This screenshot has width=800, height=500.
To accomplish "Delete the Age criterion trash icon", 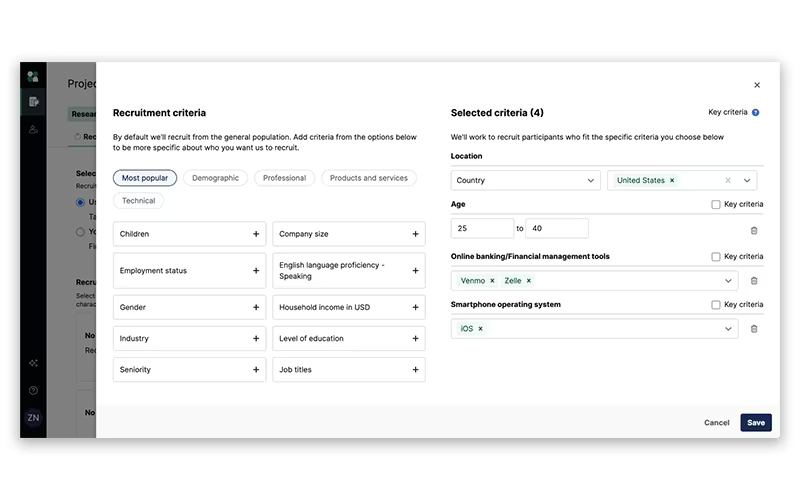I will pos(754,231).
